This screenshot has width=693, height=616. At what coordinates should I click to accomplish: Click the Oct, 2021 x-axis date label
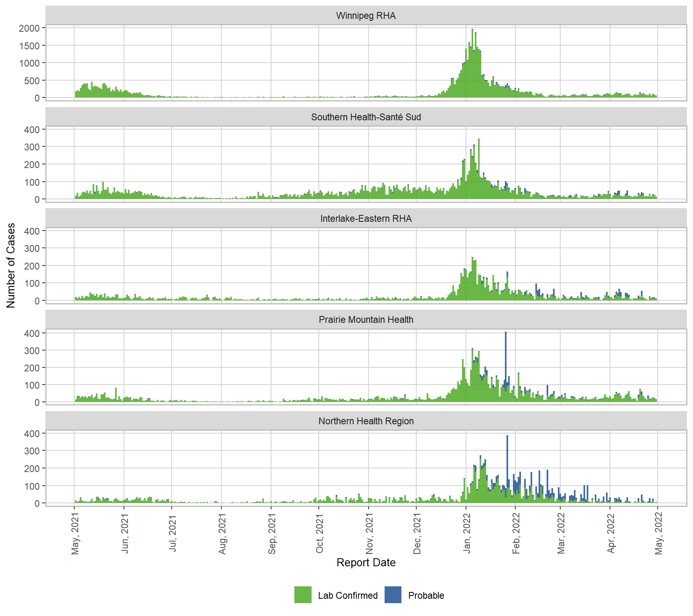(x=320, y=533)
